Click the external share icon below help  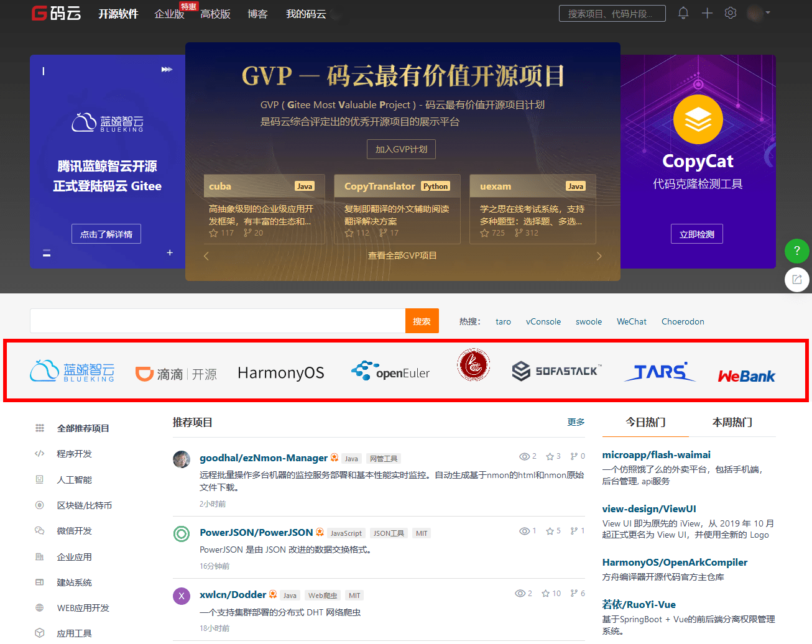click(797, 280)
